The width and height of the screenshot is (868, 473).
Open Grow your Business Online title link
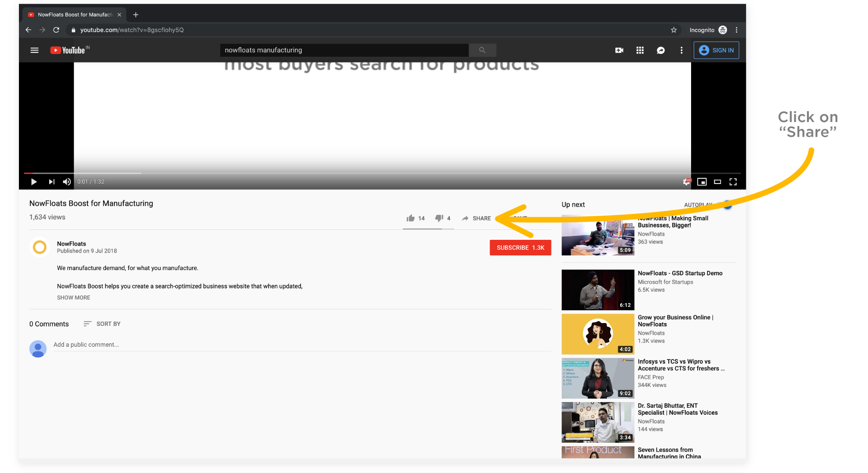coord(675,321)
